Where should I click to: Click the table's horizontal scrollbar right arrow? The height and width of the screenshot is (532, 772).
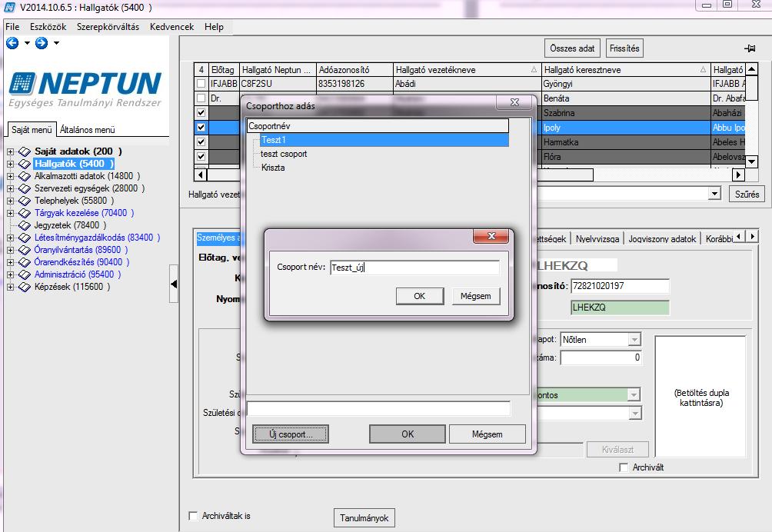pyautogui.click(x=738, y=175)
